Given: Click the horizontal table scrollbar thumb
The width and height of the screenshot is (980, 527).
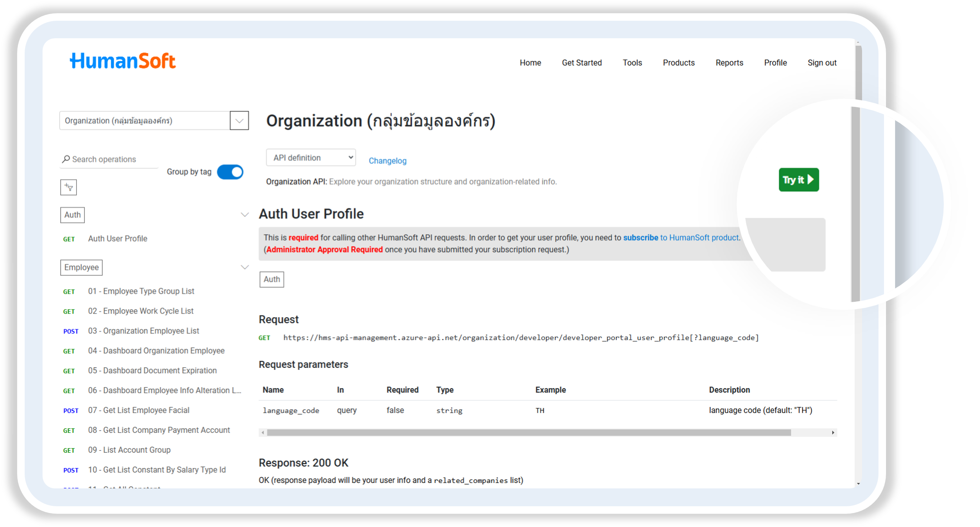Looking at the screenshot, I should [529, 433].
